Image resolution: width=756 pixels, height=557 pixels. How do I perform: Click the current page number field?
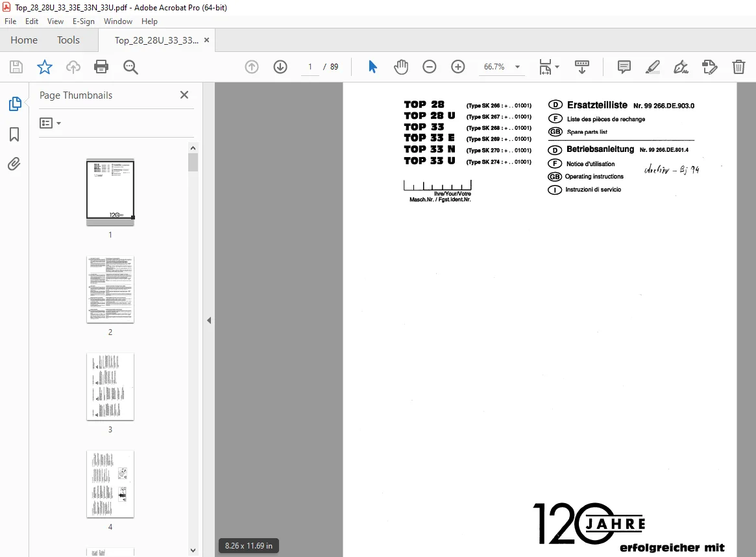point(310,67)
